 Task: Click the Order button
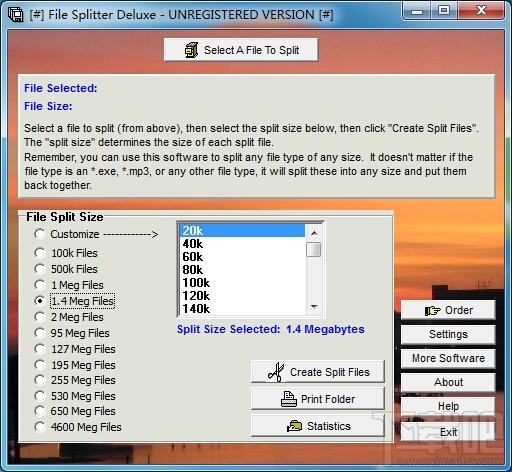(448, 310)
